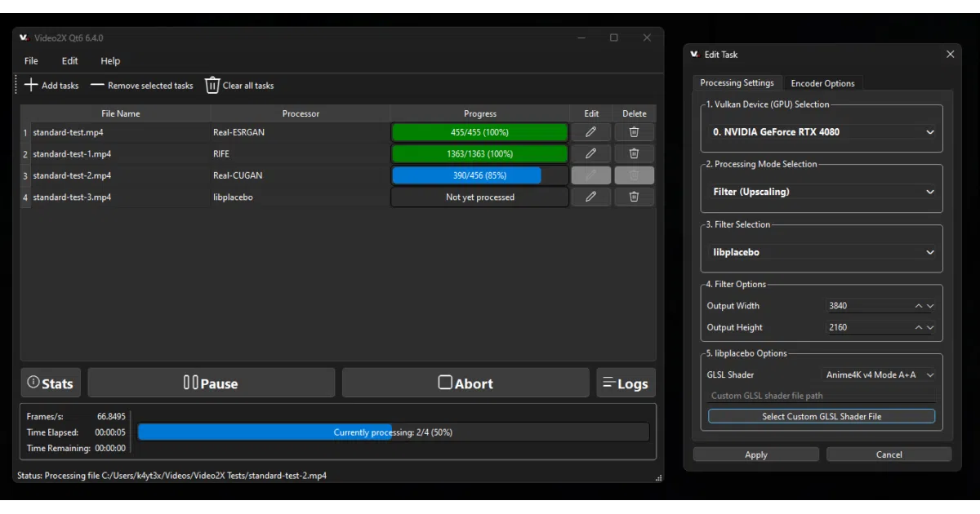Screen dimensions: 980x514
Task: Decrease Output Width with down arrow
Action: click(930, 306)
